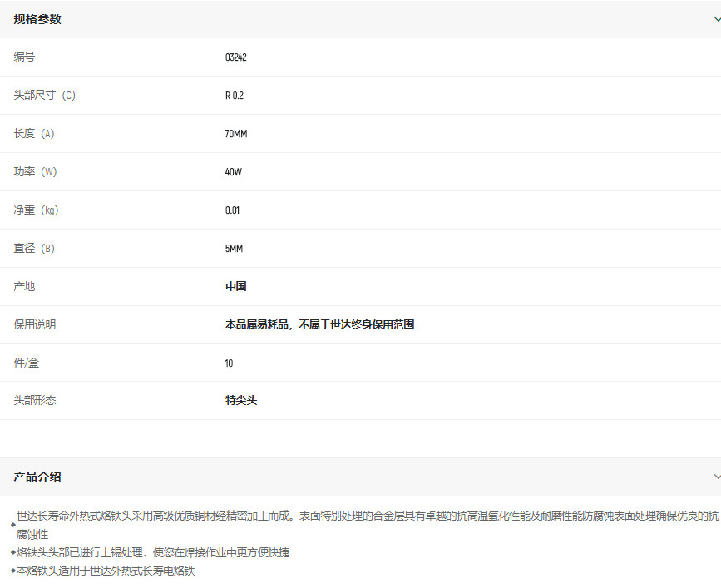Click the 头部尺寸 (C) label
Viewport: 721px width, 588px height.
click(x=44, y=96)
